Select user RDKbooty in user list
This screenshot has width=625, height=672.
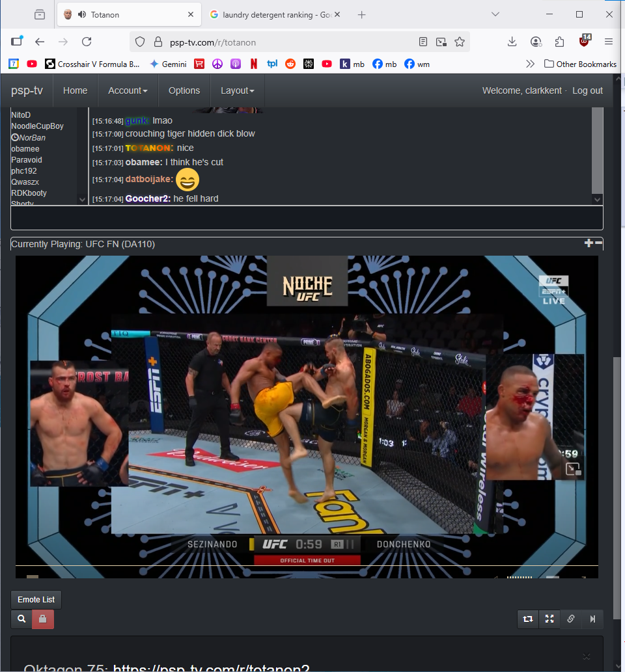click(x=29, y=193)
